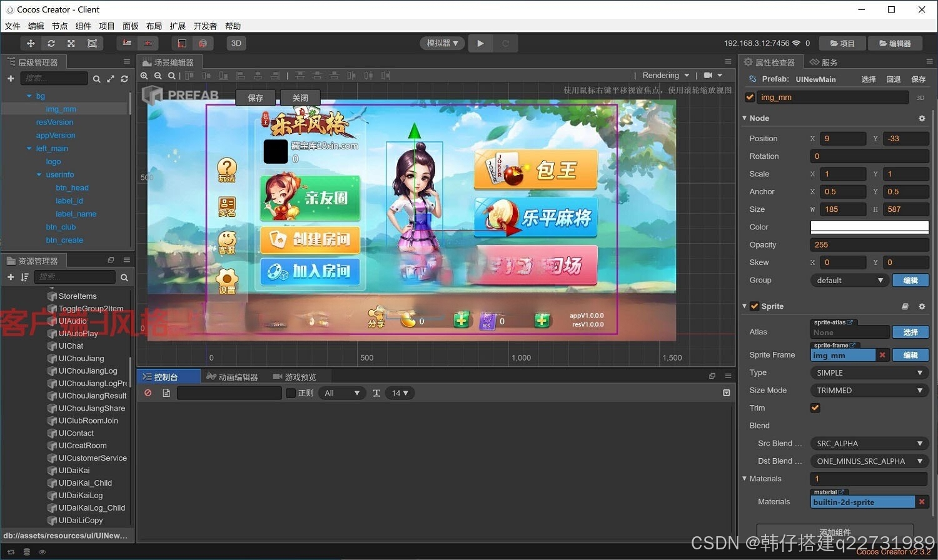Open the 模拟器 preview platform dropdown
938x560 pixels.
pyautogui.click(x=442, y=43)
